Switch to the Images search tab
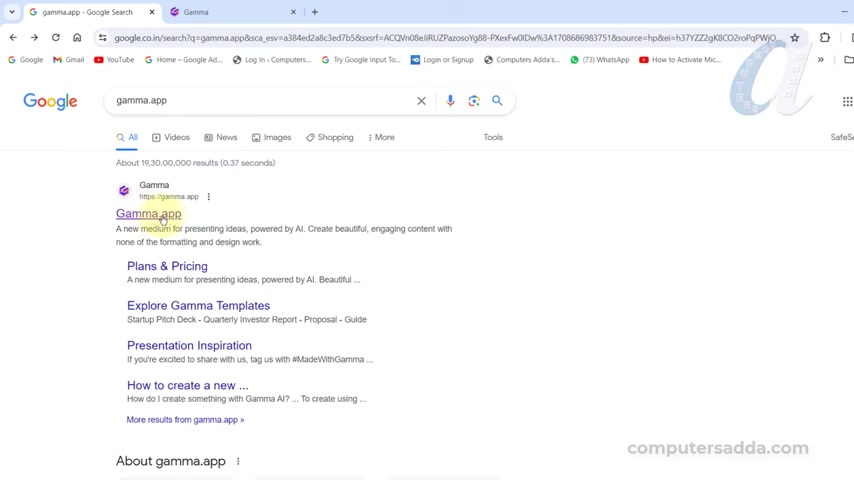 coord(271,137)
